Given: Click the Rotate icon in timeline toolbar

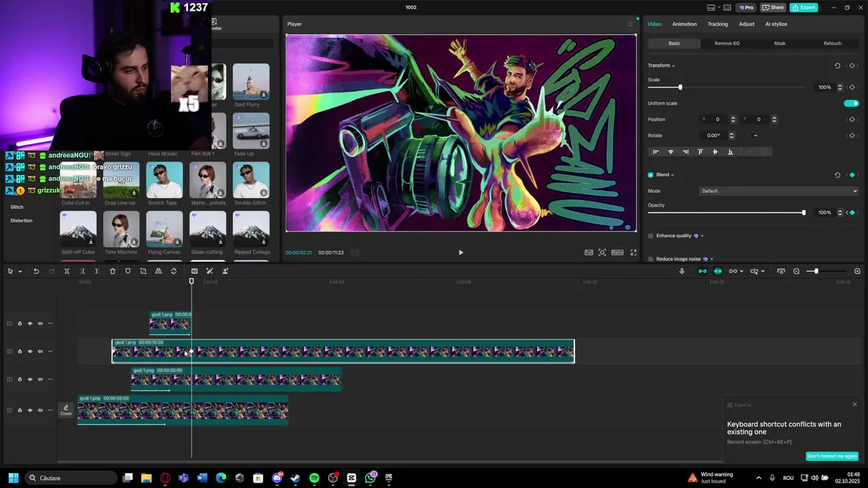Looking at the screenshot, I should pyautogui.click(x=174, y=271).
